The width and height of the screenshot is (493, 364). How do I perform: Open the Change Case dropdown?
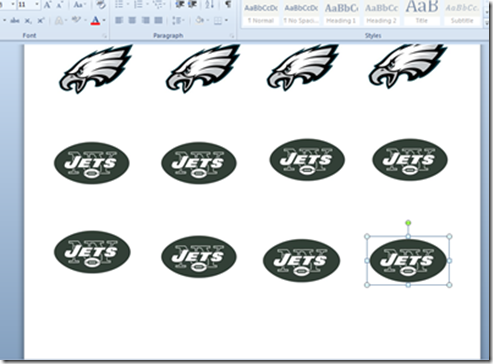pyautogui.click(x=80, y=5)
